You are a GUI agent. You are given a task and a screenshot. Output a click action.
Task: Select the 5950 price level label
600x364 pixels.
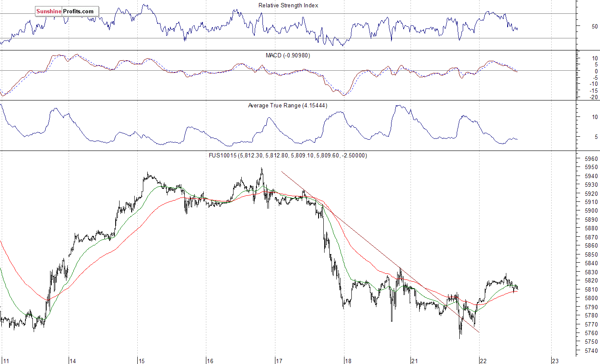pyautogui.click(x=591, y=167)
